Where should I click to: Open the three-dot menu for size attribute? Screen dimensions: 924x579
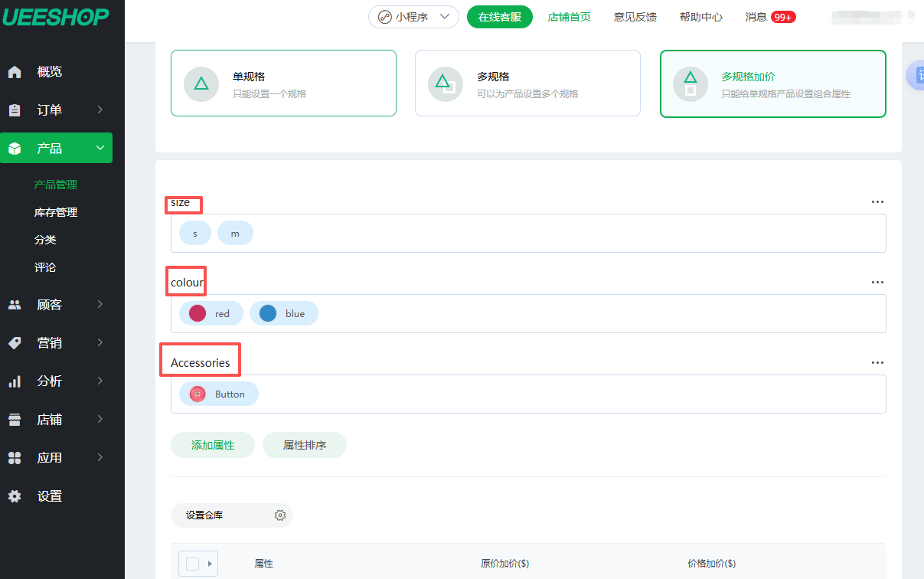point(877,202)
